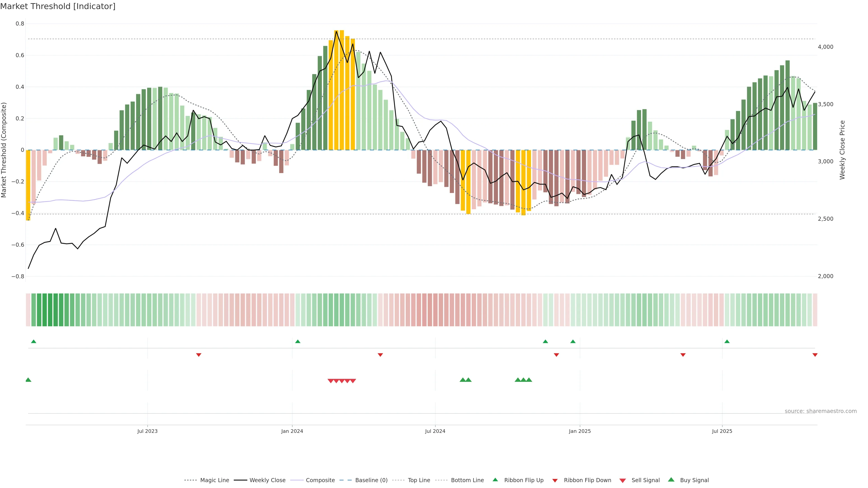The image size is (868, 488).
Task: Hide the Baseline (0) legend entry
Action: point(371,480)
